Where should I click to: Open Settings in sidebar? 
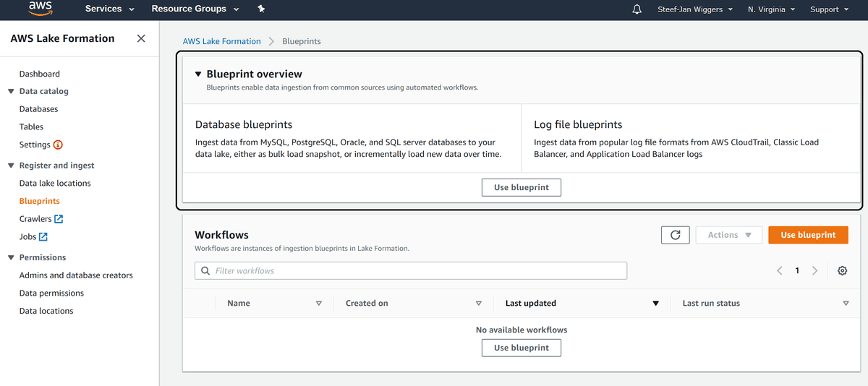[x=35, y=145]
